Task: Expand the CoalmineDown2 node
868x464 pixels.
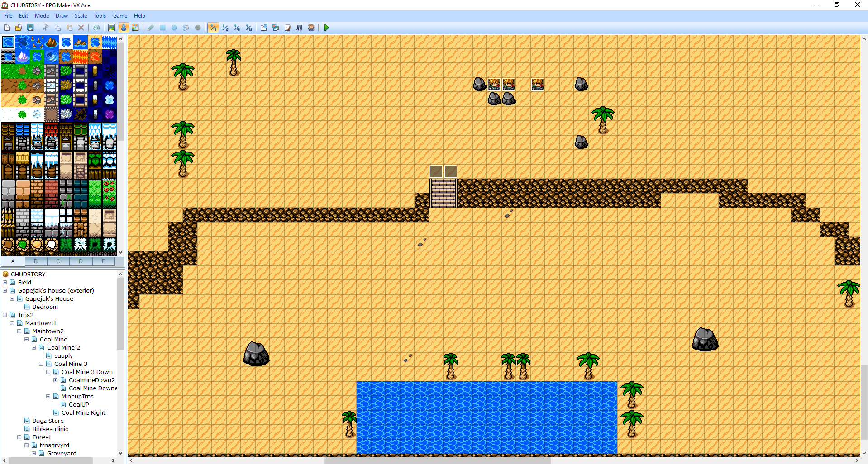Action: [x=56, y=380]
